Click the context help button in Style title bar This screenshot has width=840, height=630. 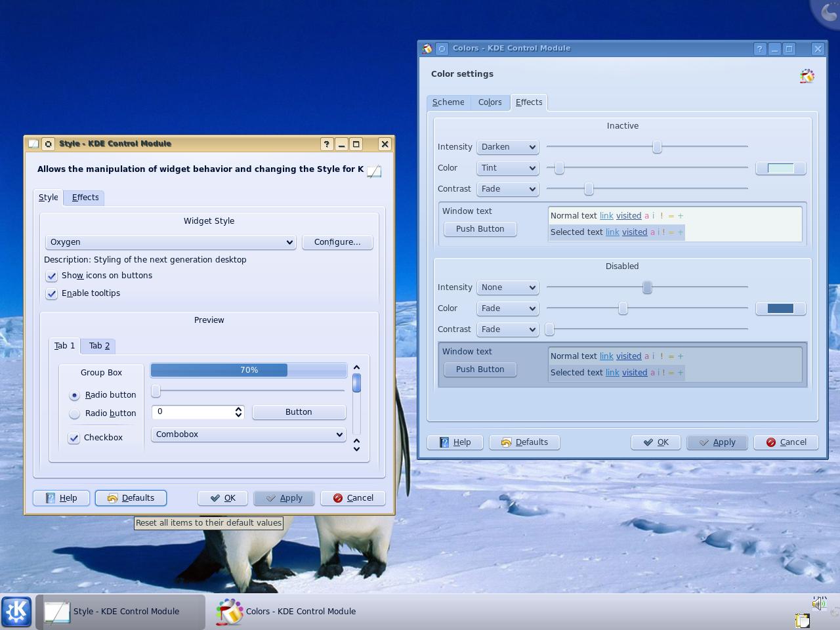(x=326, y=144)
